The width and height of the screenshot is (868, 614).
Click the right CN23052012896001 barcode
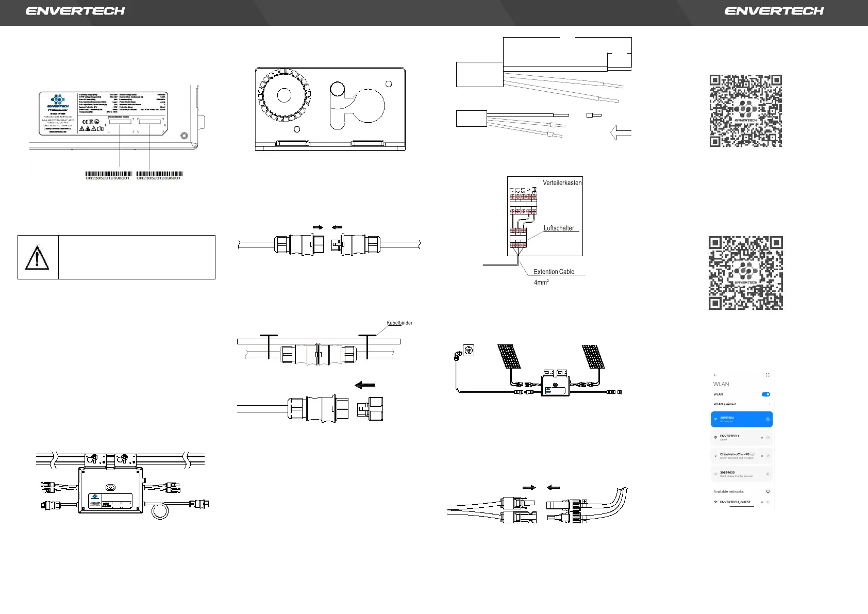(159, 175)
